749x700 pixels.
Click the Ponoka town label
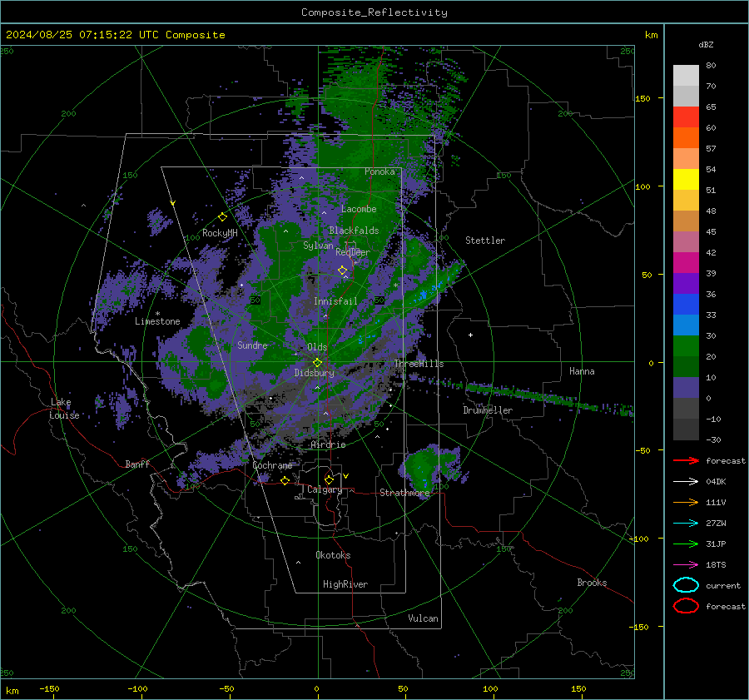click(x=379, y=171)
